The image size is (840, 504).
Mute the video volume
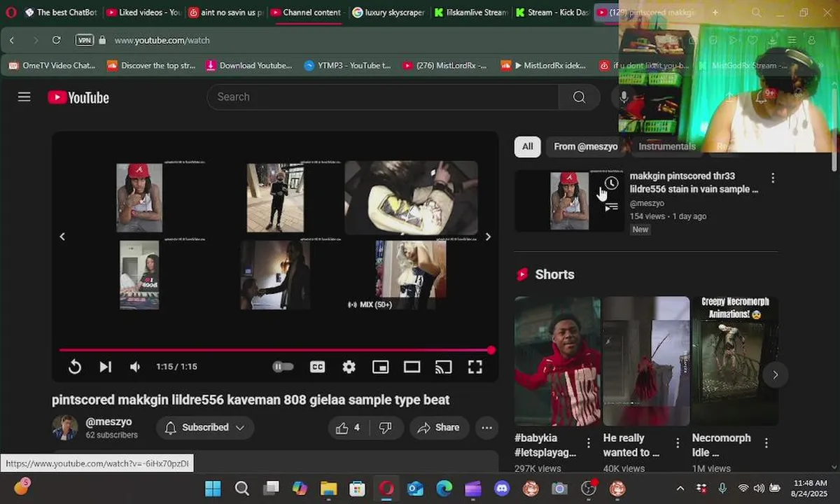click(x=135, y=367)
